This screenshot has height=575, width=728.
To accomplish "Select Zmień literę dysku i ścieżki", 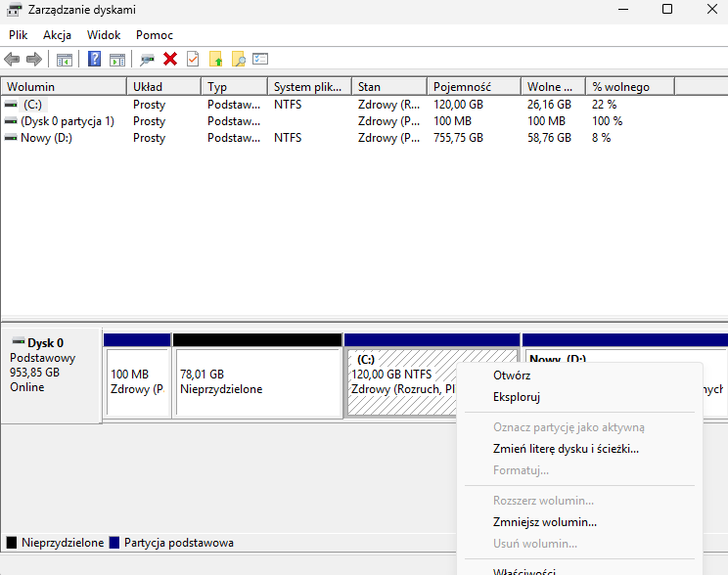I will [579, 449].
